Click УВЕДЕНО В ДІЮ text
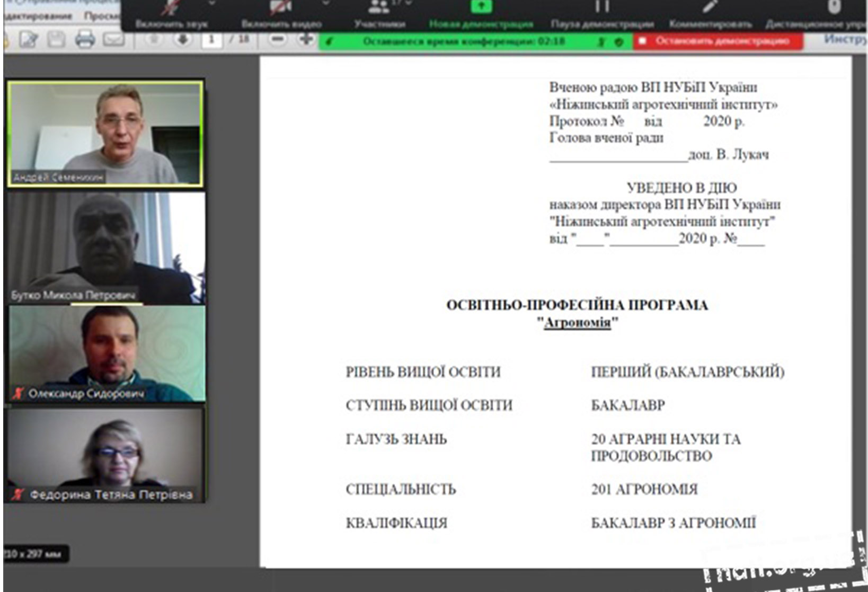This screenshot has height=592, width=868. click(681, 188)
